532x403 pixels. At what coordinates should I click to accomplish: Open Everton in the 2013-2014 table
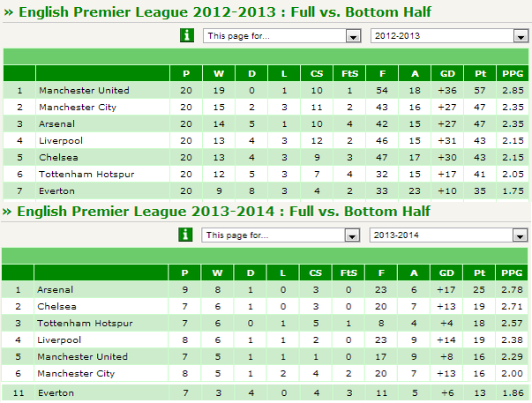coord(56,392)
